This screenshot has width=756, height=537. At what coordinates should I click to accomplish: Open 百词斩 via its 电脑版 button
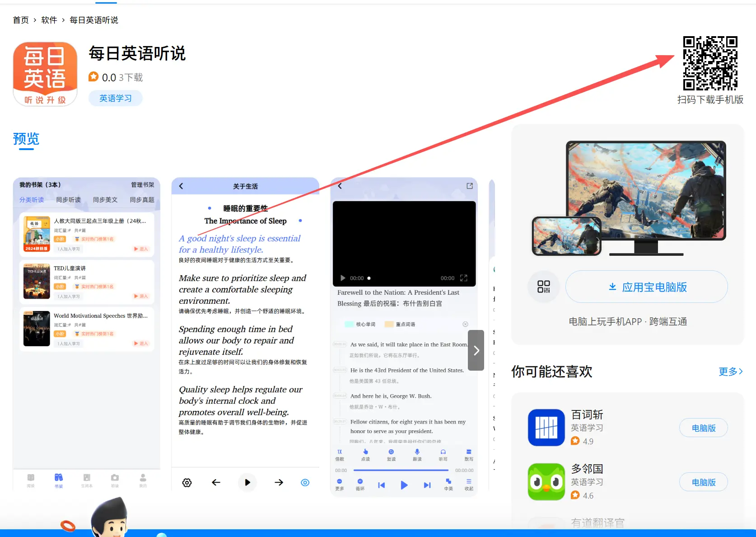click(x=703, y=428)
